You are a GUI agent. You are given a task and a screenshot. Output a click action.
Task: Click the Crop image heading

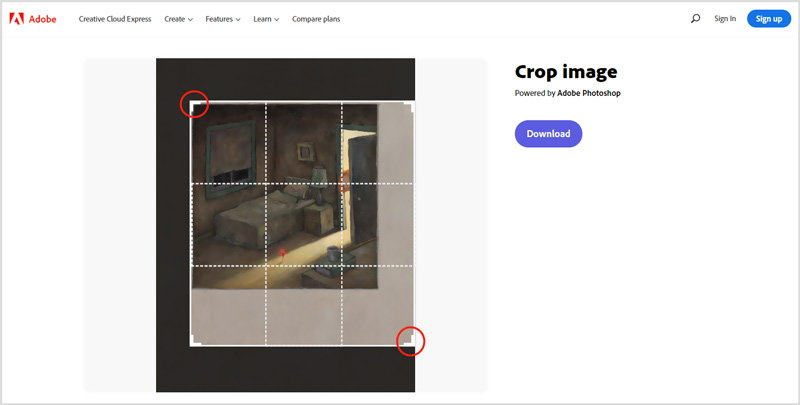click(566, 72)
